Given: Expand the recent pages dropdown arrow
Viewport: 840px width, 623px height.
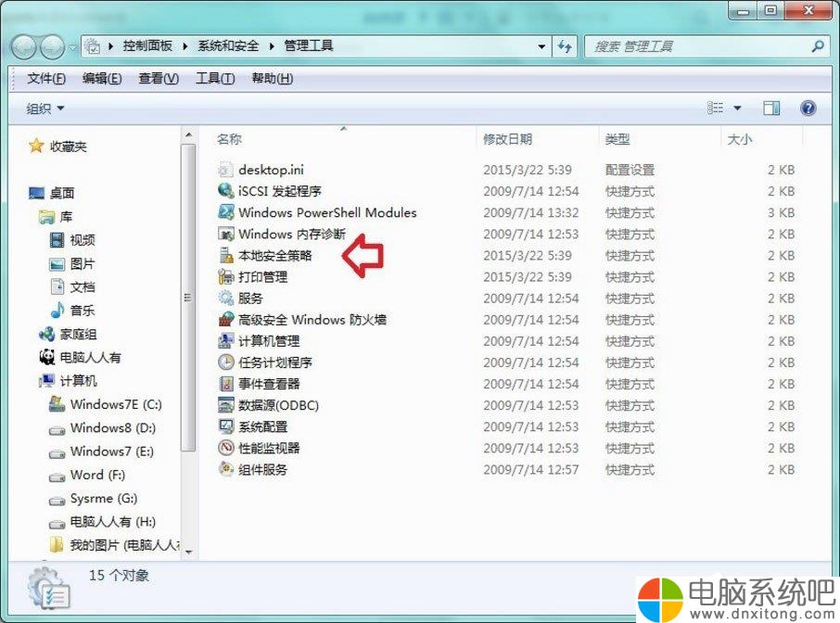Looking at the screenshot, I should 73,47.
